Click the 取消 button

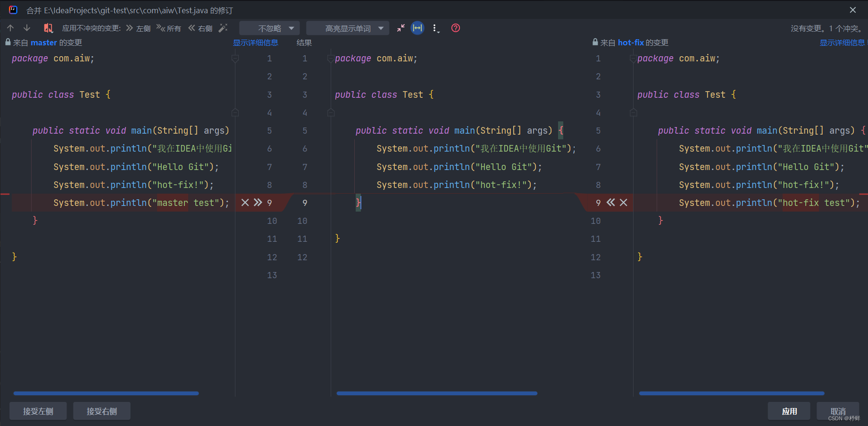[x=838, y=411]
